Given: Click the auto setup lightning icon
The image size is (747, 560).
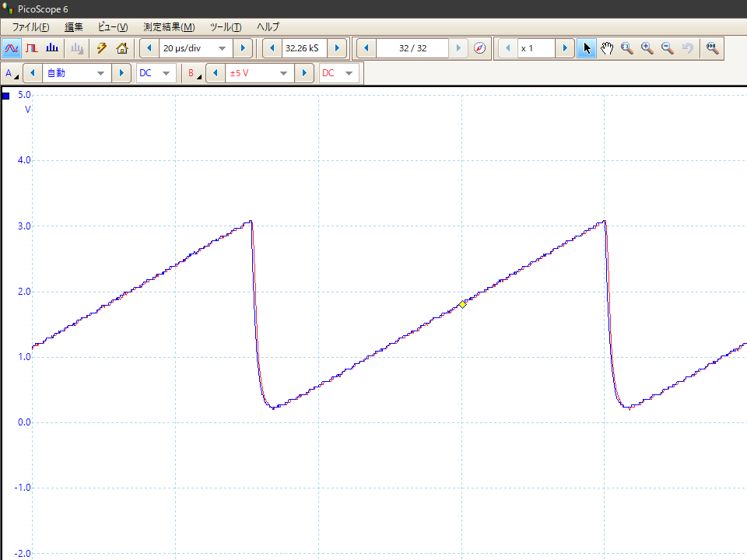Looking at the screenshot, I should click(x=101, y=48).
